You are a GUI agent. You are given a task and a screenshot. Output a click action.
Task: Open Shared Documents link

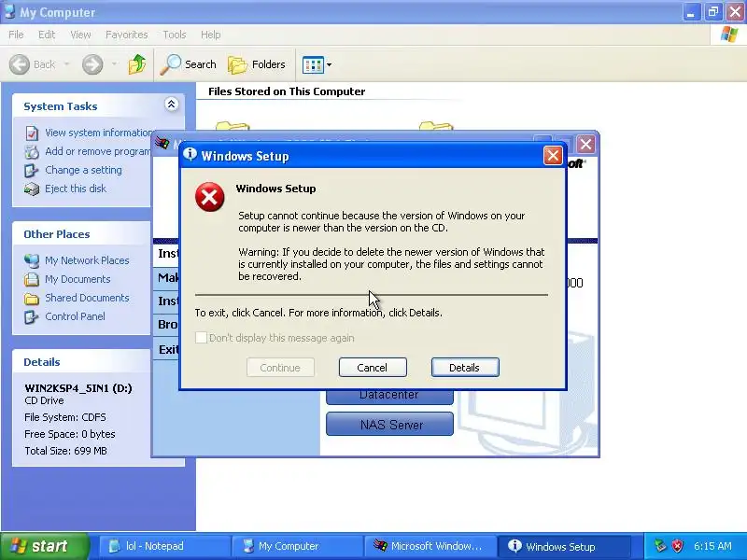[87, 298]
